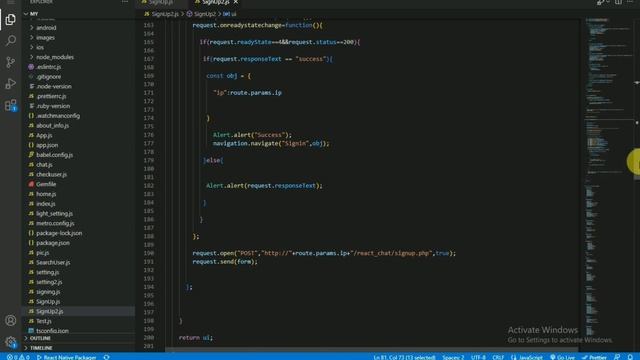Open the .watchmanconfig file

tap(58, 116)
